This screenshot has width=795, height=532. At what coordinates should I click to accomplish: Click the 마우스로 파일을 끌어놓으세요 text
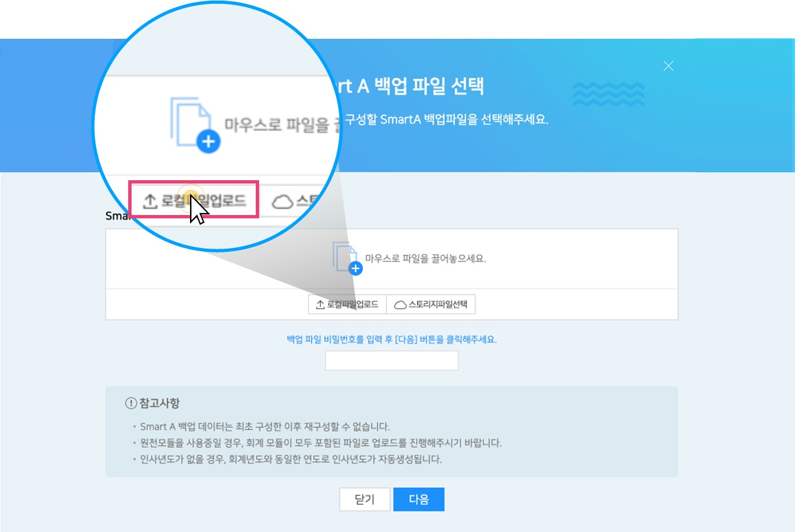[x=425, y=258]
